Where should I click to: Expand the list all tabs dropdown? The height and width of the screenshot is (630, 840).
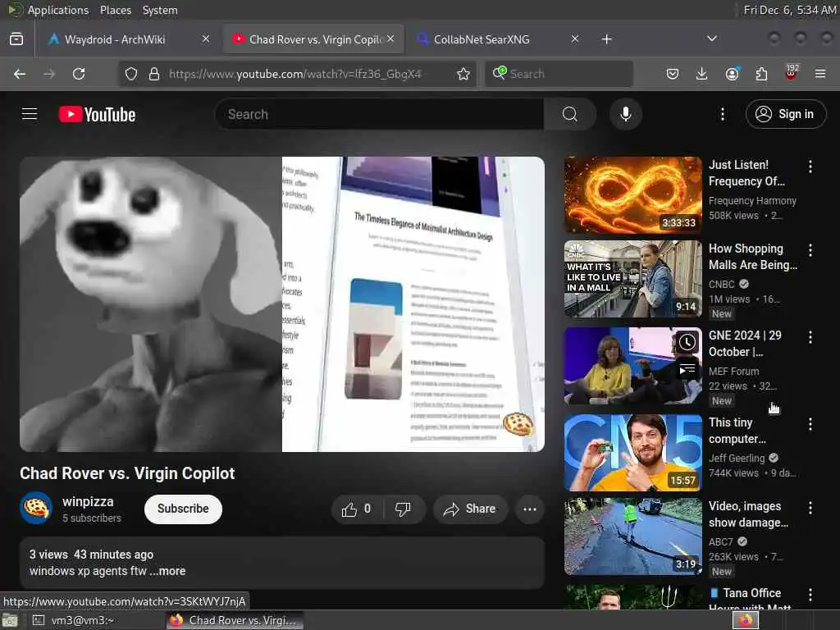[x=711, y=39]
